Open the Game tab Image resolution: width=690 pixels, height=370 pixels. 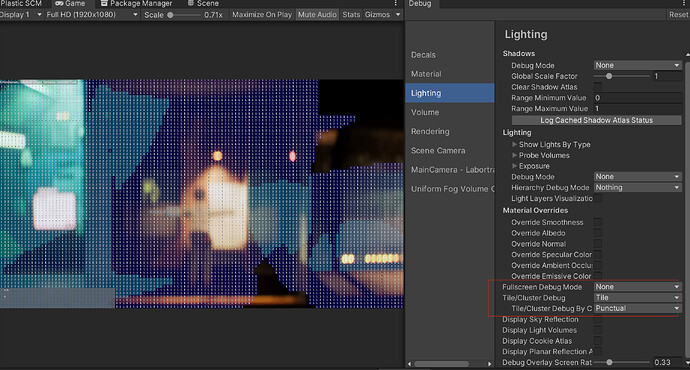pos(70,4)
